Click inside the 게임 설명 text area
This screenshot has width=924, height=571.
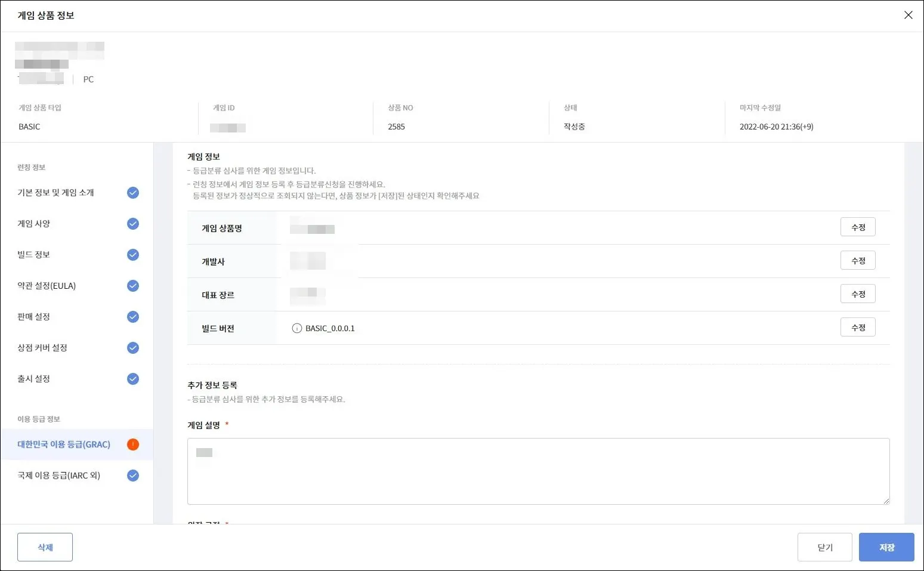click(538, 471)
